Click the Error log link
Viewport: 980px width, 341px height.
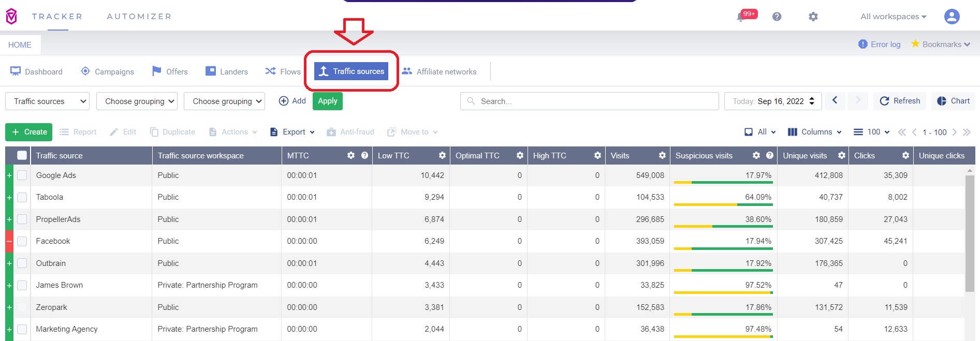880,45
